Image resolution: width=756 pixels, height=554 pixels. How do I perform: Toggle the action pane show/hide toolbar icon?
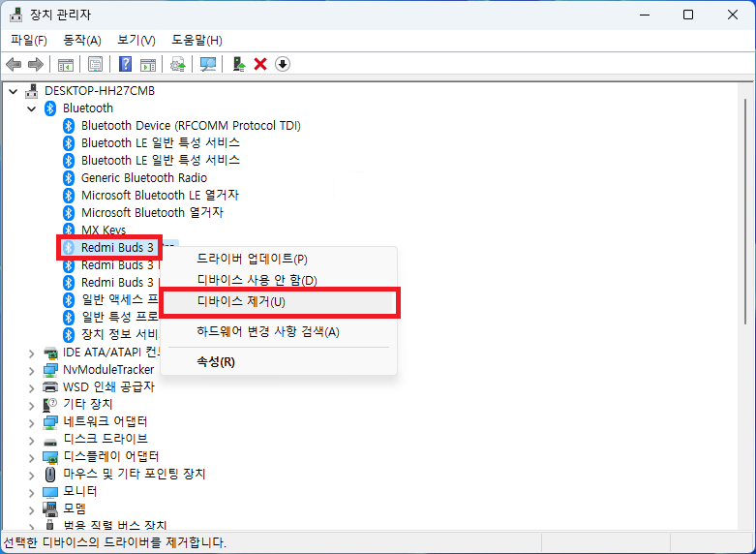tap(147, 64)
